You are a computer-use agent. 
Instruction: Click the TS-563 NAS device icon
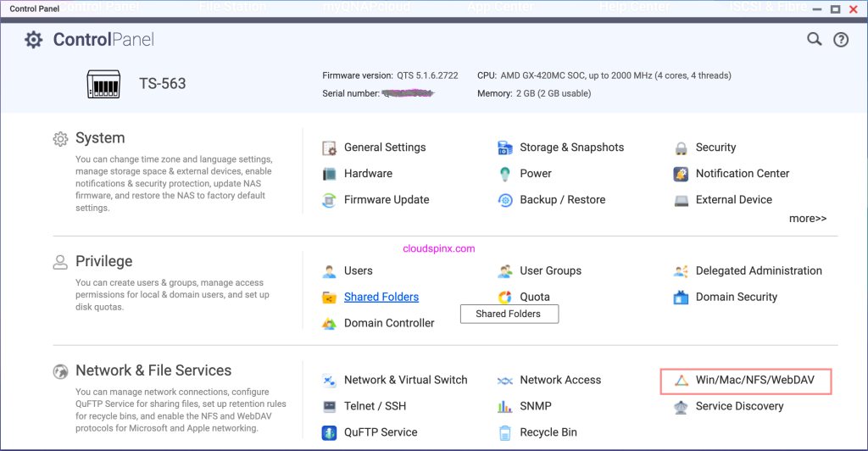103,84
